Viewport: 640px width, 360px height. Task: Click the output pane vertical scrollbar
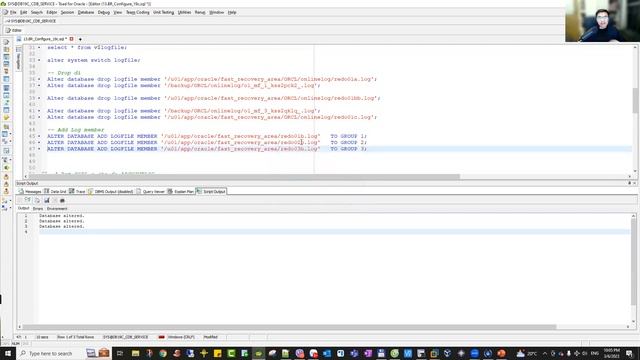(633, 261)
